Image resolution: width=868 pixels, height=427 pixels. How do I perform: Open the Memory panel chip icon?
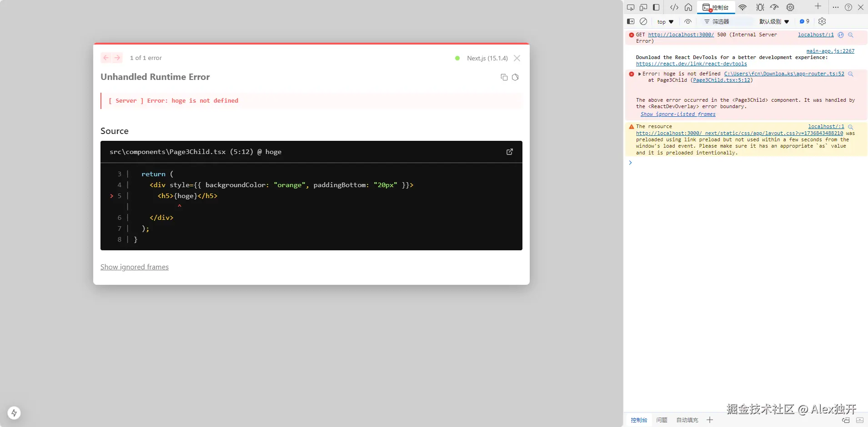pos(790,7)
